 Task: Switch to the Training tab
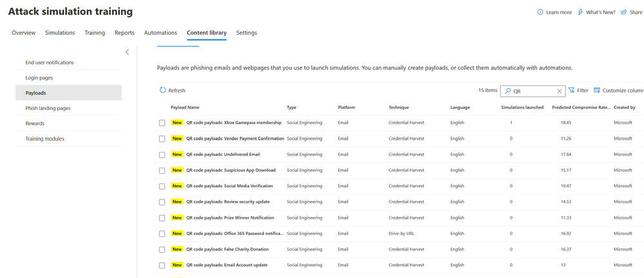pos(95,33)
